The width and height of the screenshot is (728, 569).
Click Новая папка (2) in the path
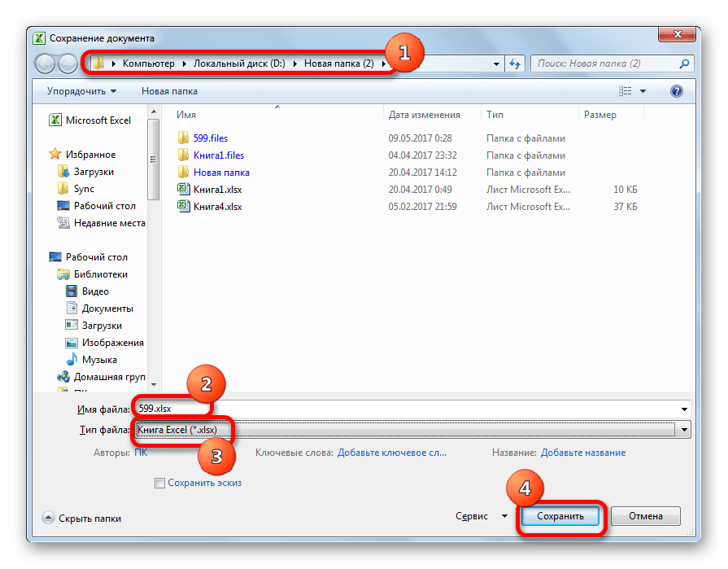[339, 63]
